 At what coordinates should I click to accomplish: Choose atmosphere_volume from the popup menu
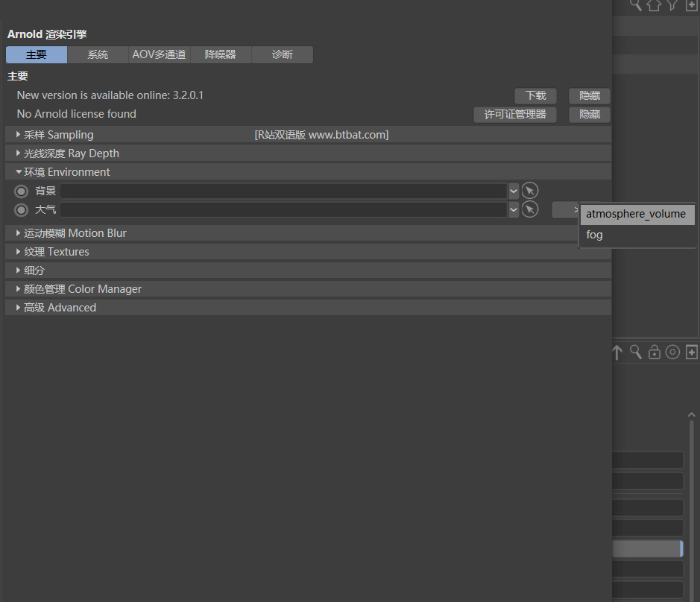pos(637,215)
